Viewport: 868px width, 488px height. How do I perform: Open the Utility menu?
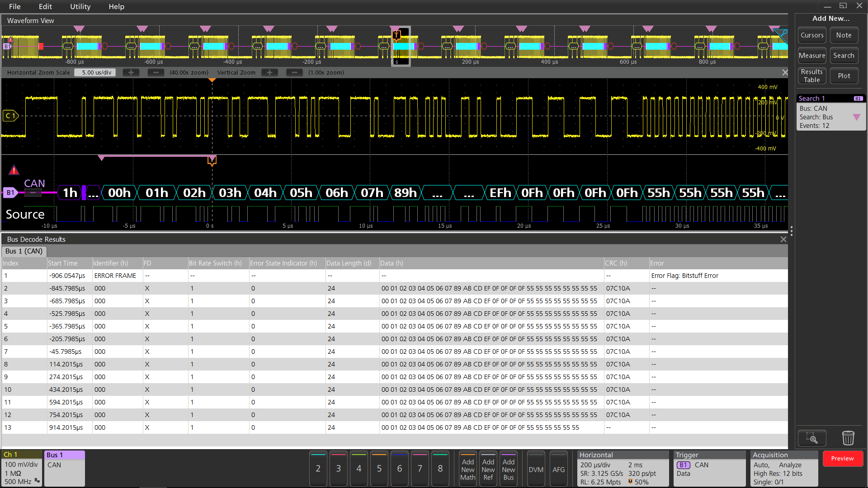coord(80,6)
